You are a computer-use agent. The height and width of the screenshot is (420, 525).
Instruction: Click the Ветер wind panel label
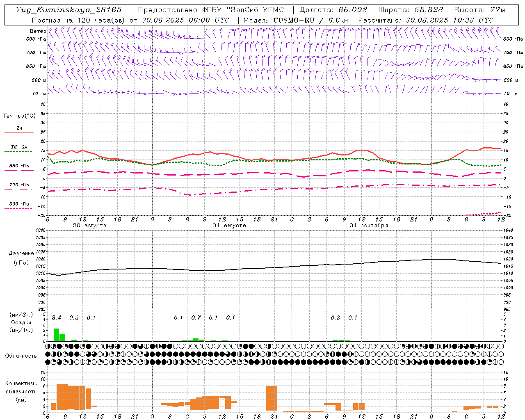tap(38, 31)
